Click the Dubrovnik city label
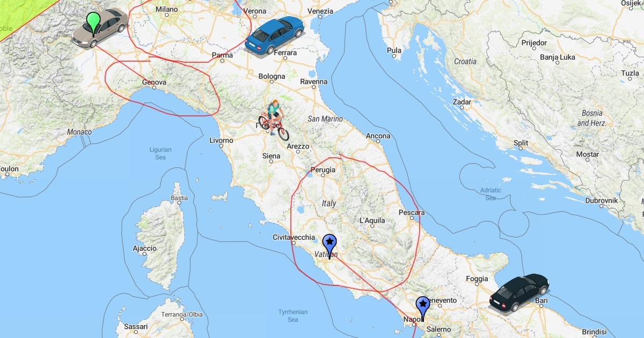The width and height of the screenshot is (644, 338). click(602, 201)
